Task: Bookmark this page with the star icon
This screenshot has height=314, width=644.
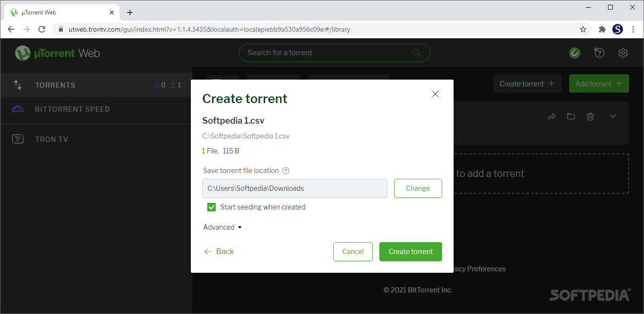Action: click(x=583, y=29)
